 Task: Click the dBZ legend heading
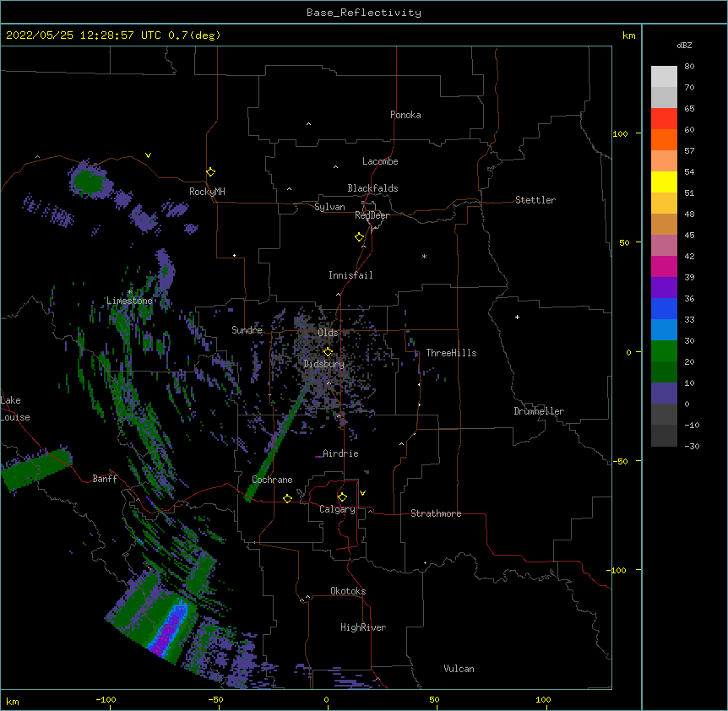click(x=684, y=46)
